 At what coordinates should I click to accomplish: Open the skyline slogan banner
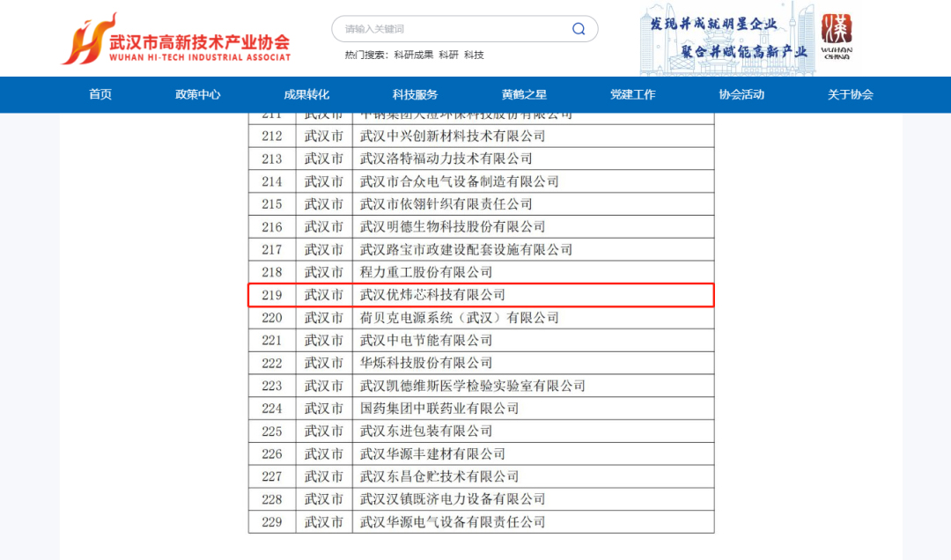click(728, 38)
